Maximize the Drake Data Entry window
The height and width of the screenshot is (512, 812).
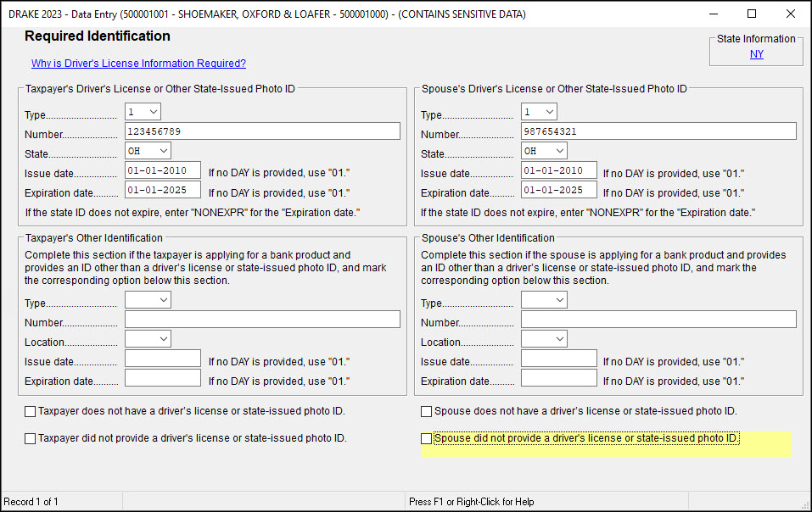click(x=752, y=14)
